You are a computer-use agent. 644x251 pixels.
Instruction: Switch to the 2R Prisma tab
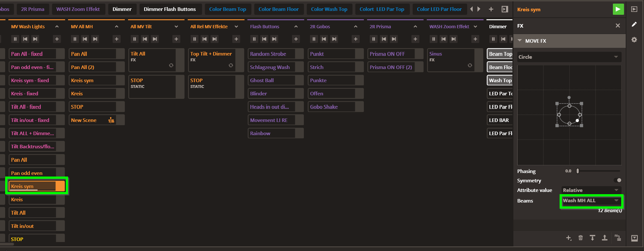tap(33, 9)
